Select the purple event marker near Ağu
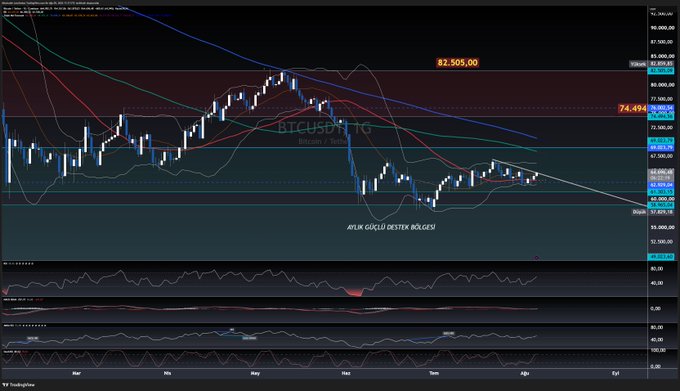The width and height of the screenshot is (680, 391). (x=536, y=258)
